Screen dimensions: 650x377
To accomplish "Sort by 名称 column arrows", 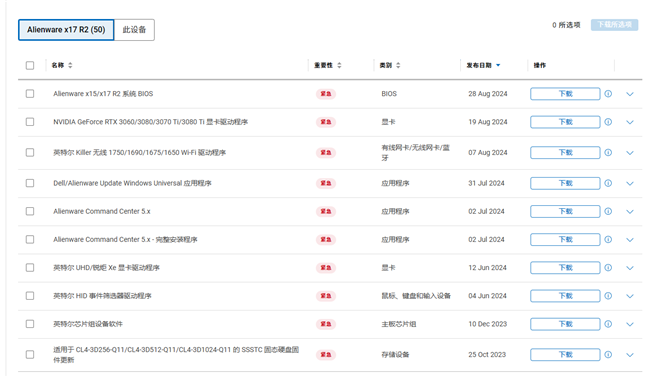I will point(70,65).
